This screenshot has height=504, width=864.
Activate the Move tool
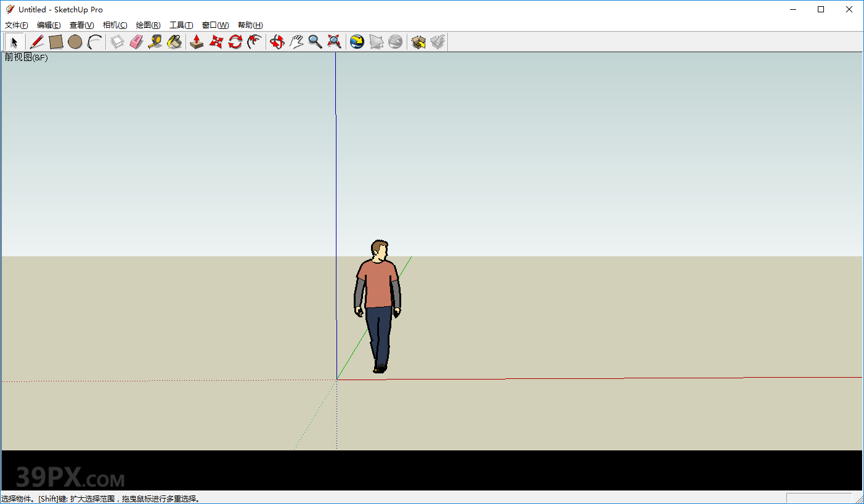click(x=215, y=41)
